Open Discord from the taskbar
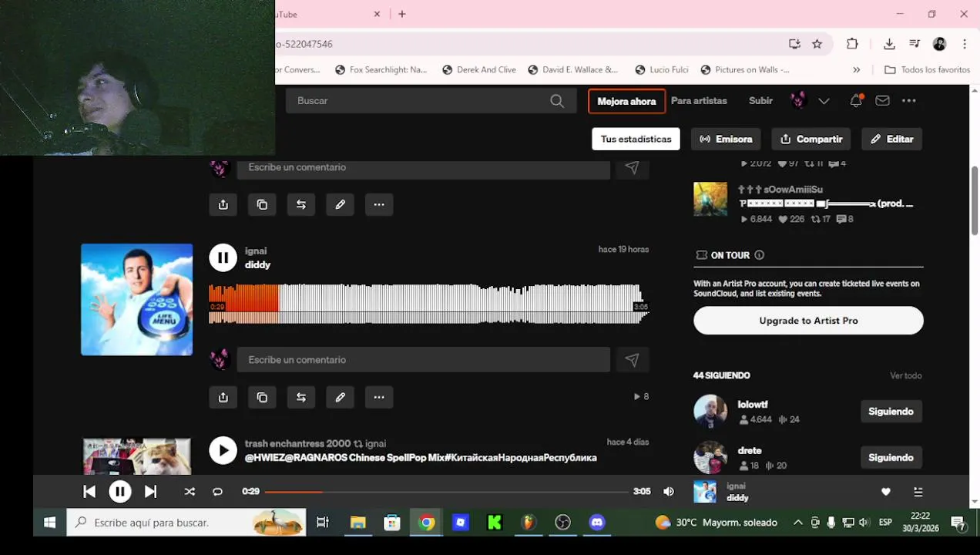The image size is (980, 555). pos(597,523)
